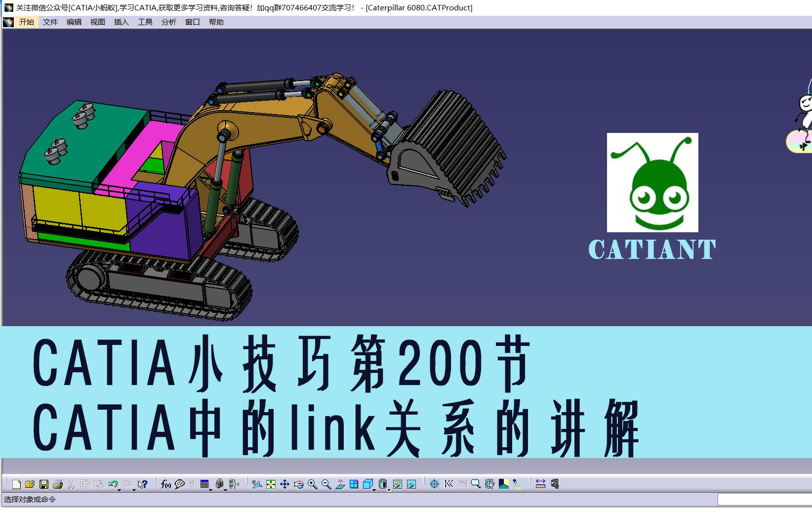
Task: Click the Knowledge lock icon
Action: pyautogui.click(x=220, y=484)
